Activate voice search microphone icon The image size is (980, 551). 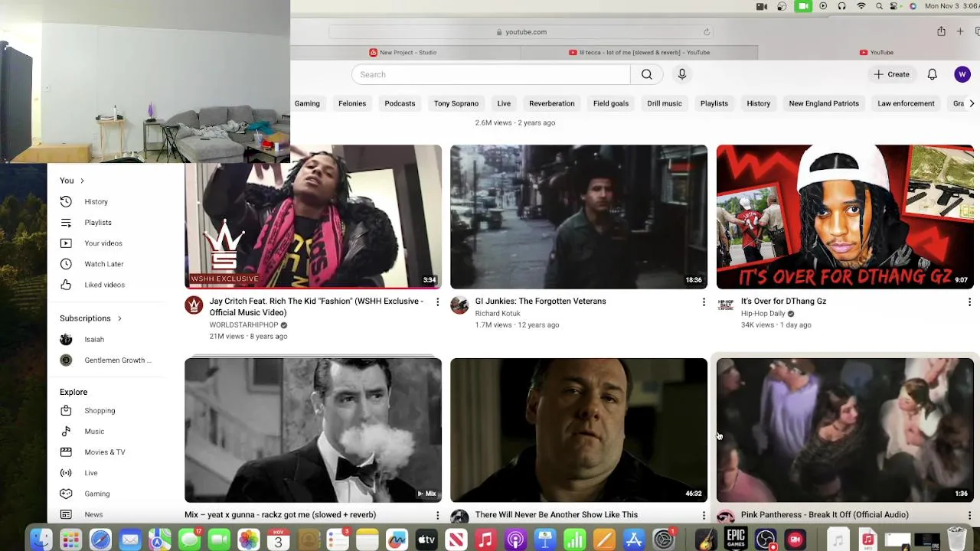tap(682, 74)
